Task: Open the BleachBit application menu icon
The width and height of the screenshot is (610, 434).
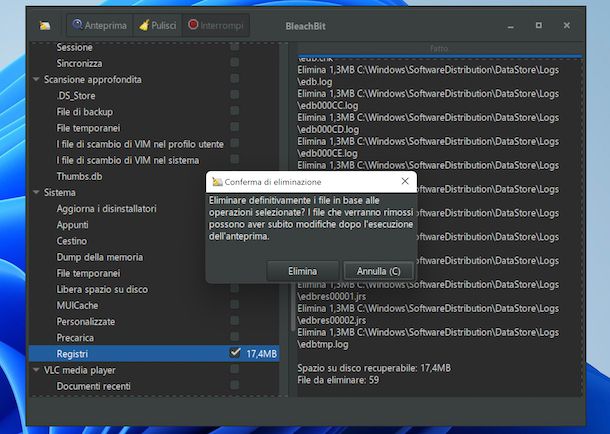Action: point(45,26)
